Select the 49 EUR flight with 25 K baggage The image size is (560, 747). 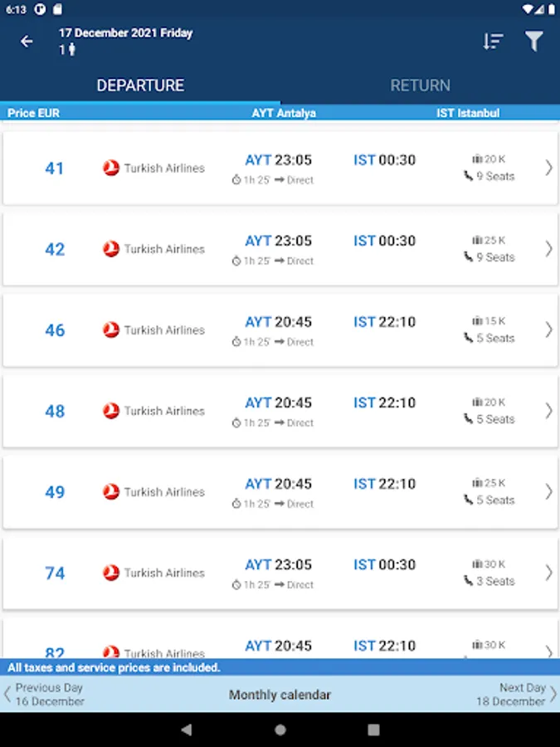[x=280, y=492]
